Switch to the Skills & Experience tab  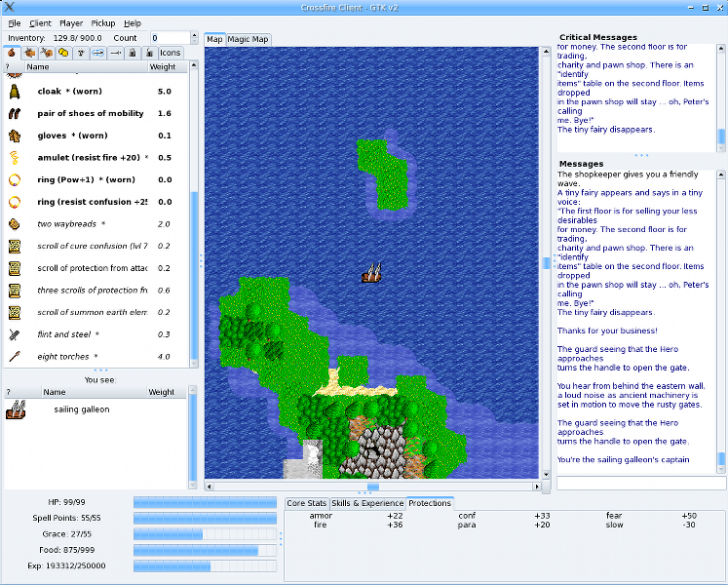pyautogui.click(x=367, y=503)
